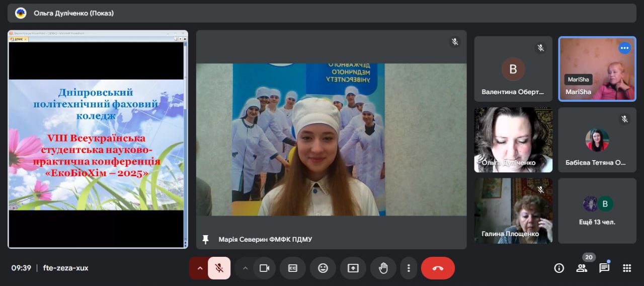Open the meeting details info icon
Screen dimensions: 644x286
pyautogui.click(x=559, y=268)
